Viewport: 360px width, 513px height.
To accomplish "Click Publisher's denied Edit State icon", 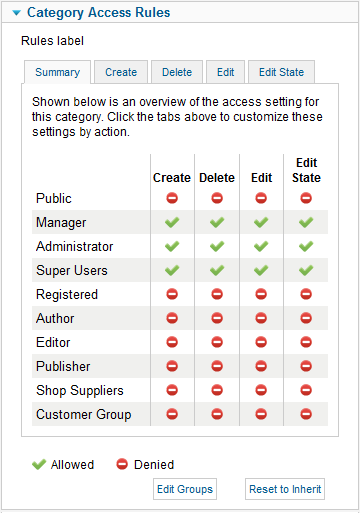I will 306,366.
